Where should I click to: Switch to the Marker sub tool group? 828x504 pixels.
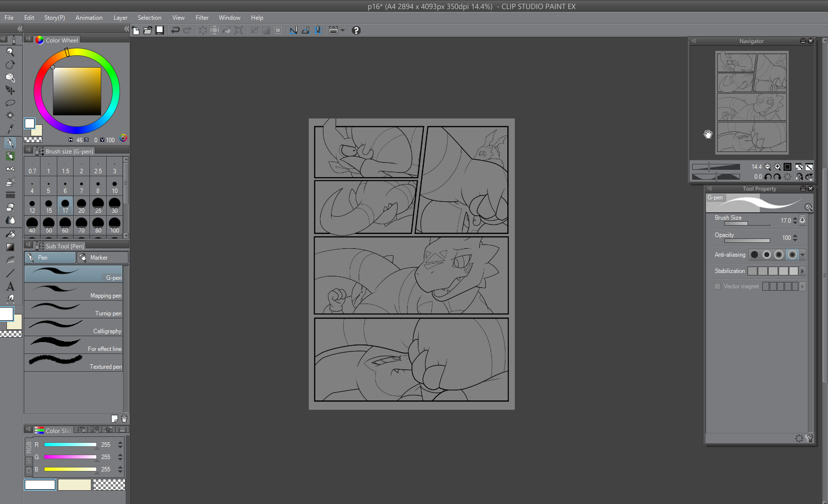click(x=103, y=258)
